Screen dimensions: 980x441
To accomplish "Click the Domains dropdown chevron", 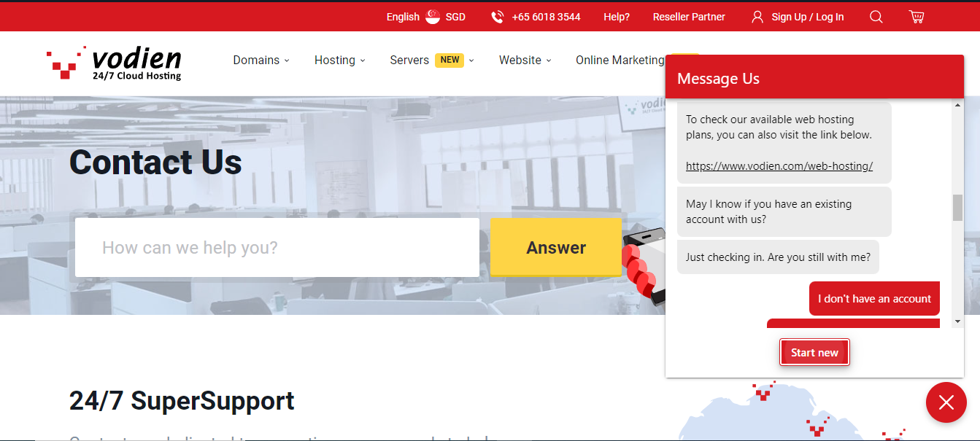I will coord(287,61).
